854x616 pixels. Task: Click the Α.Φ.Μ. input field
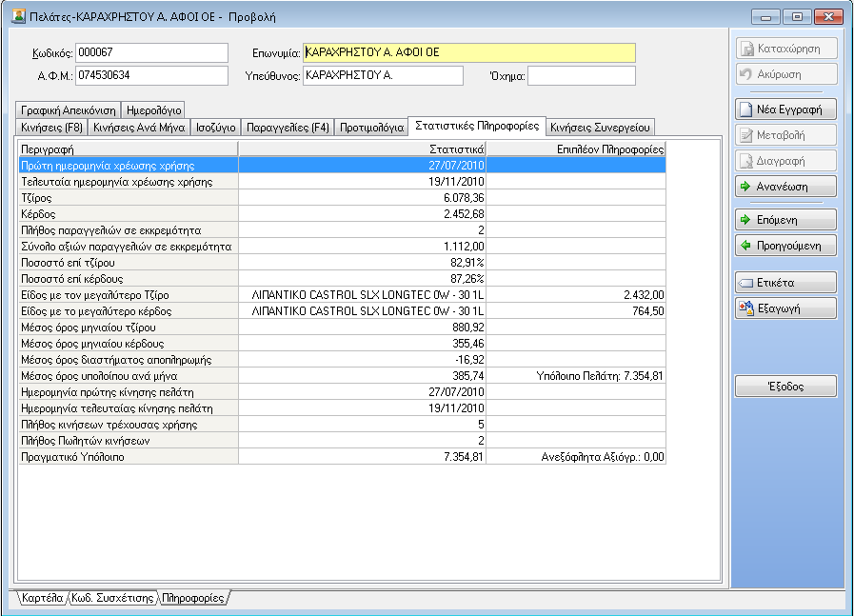tap(151, 76)
